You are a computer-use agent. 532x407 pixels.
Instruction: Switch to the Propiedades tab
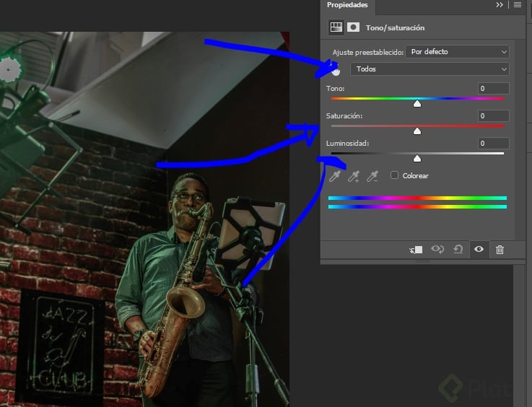[347, 5]
